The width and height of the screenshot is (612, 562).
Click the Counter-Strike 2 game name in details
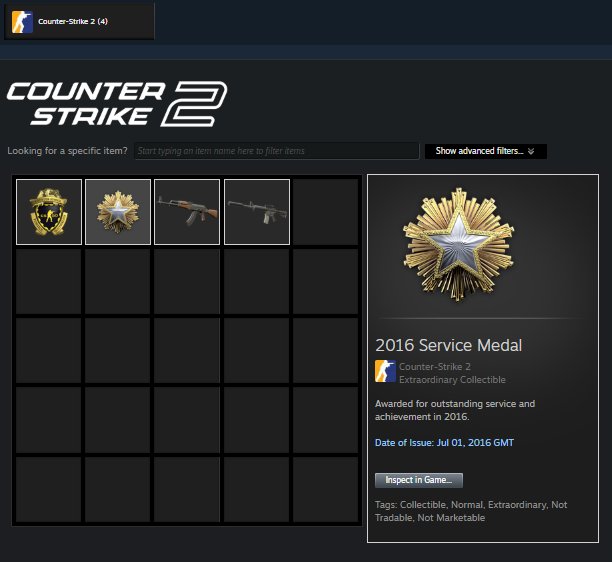[x=435, y=367]
